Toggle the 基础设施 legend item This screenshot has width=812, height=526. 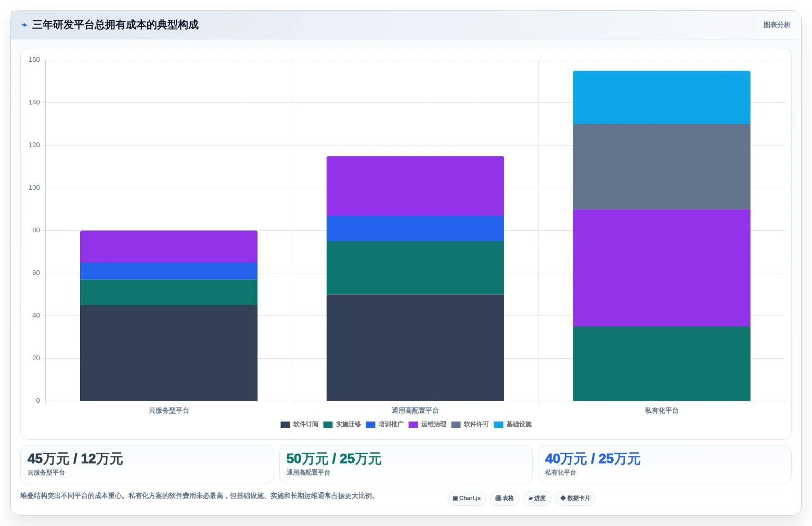512,425
